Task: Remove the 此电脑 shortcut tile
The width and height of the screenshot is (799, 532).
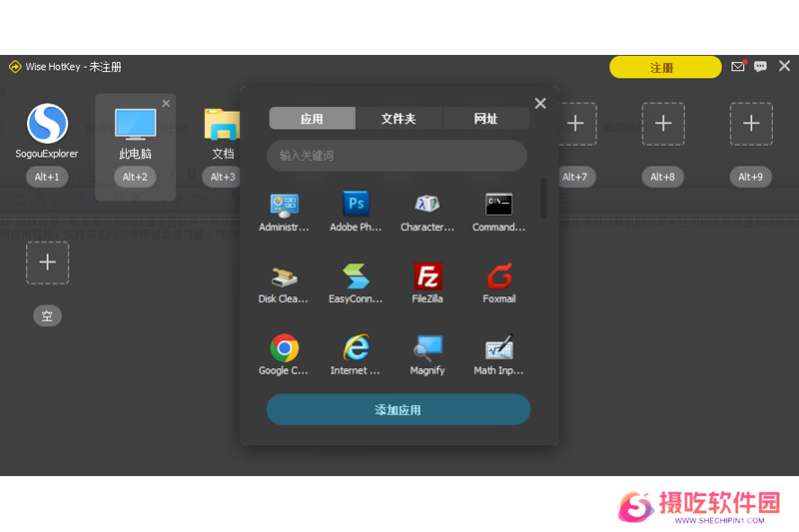Action: tap(166, 104)
